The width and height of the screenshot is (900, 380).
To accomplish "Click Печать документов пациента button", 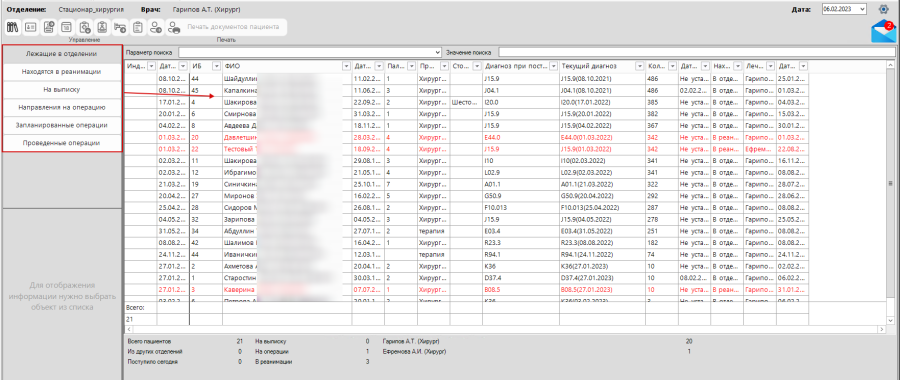I will (x=233, y=26).
